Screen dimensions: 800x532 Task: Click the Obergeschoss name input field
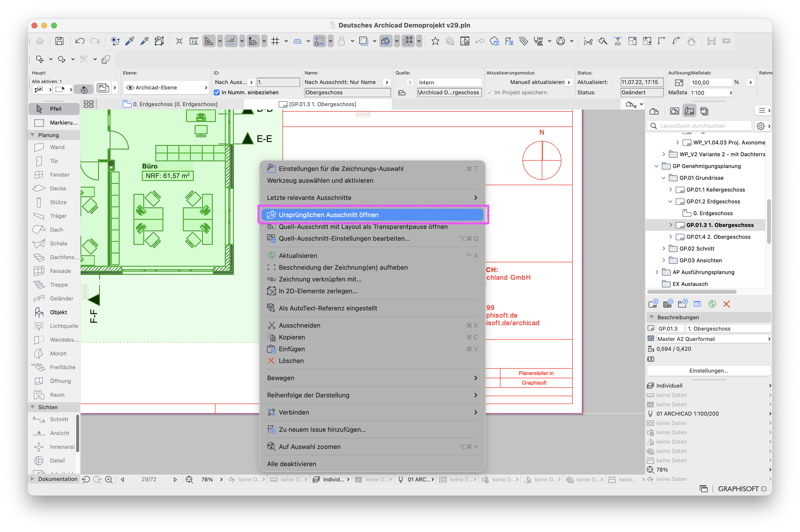tap(347, 92)
